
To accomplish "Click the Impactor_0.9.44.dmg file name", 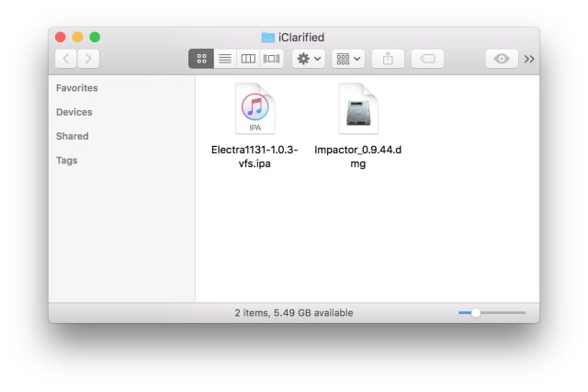I will [x=358, y=157].
